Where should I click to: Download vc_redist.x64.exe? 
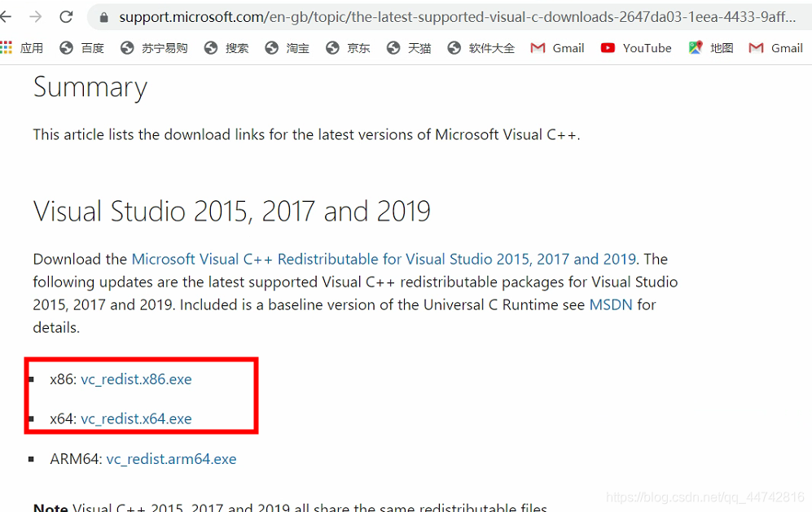(136, 418)
